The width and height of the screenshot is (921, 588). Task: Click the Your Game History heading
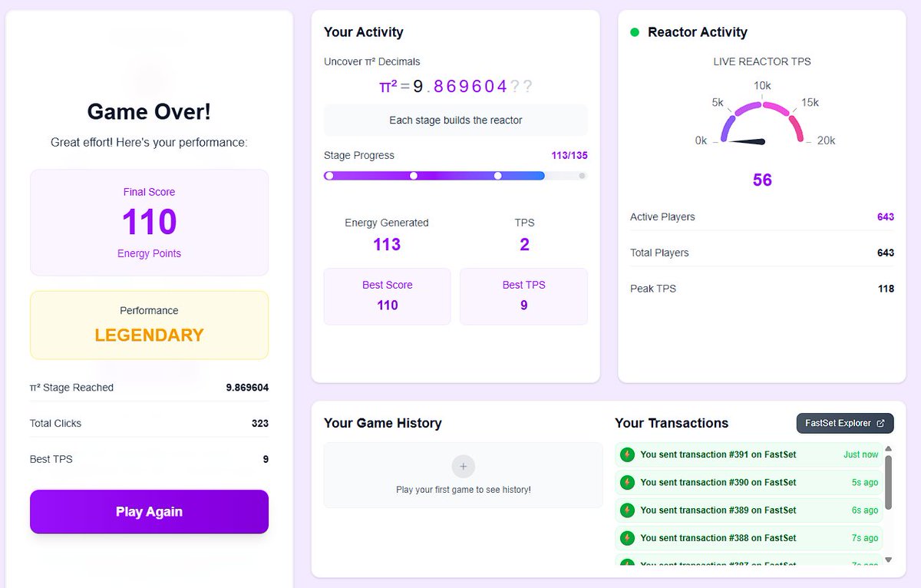pos(383,423)
